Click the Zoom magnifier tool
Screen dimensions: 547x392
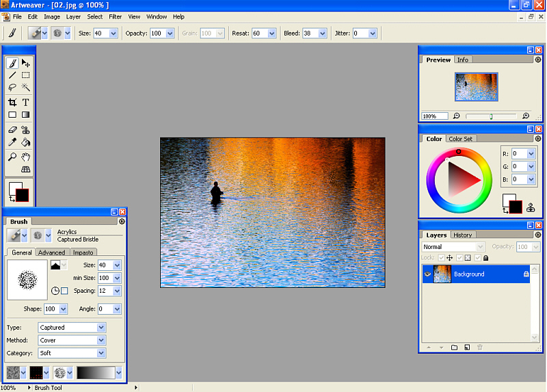tap(12, 157)
